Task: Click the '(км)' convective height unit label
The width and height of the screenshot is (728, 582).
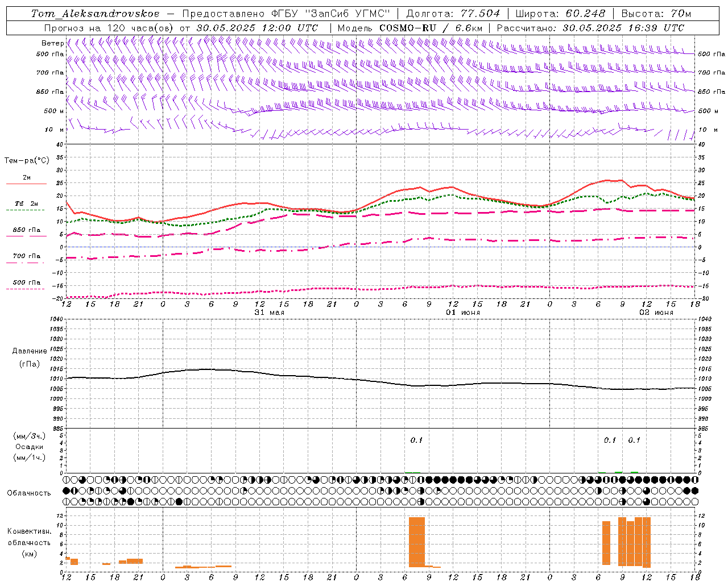Action: pyautogui.click(x=29, y=554)
